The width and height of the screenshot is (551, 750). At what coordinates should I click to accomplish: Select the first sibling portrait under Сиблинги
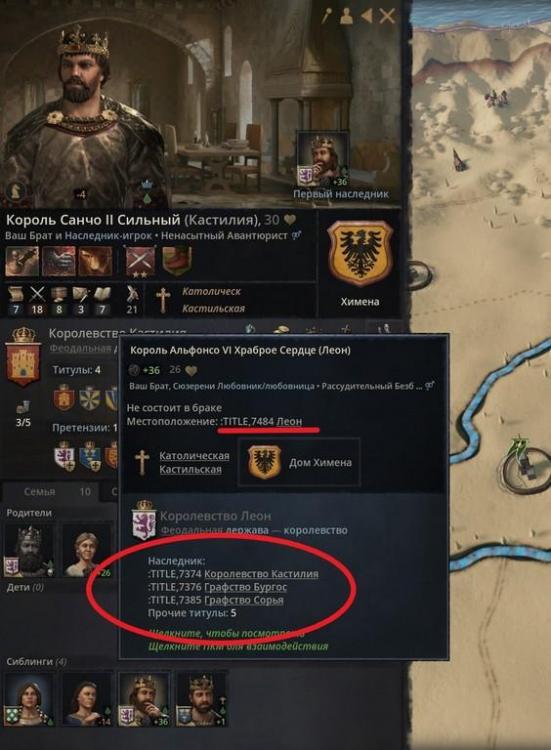[x=29, y=699]
